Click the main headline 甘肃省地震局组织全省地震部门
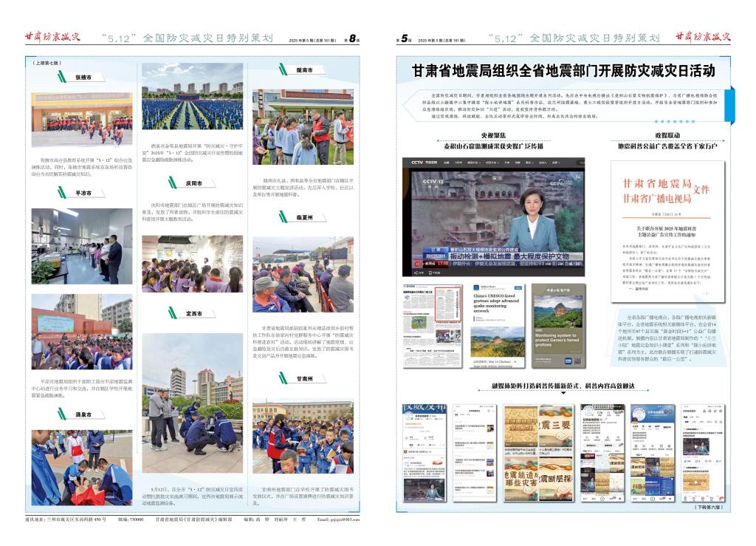This screenshot has height=546, width=756. click(563, 71)
